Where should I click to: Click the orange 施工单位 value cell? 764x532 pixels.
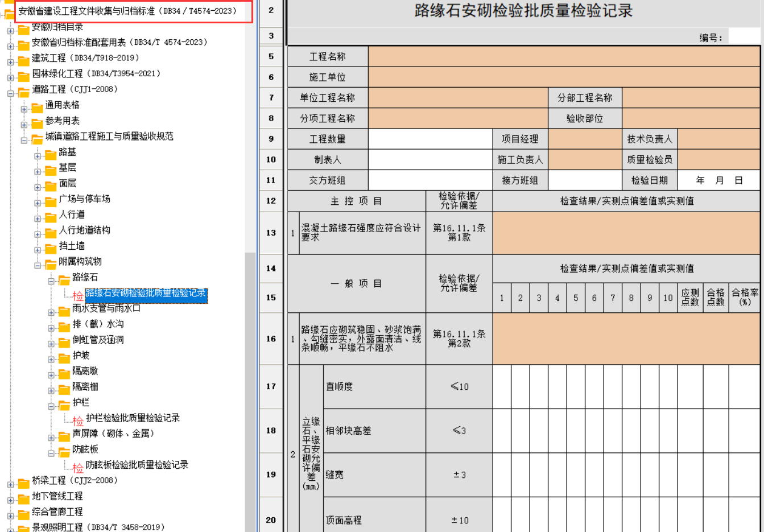(x=563, y=77)
